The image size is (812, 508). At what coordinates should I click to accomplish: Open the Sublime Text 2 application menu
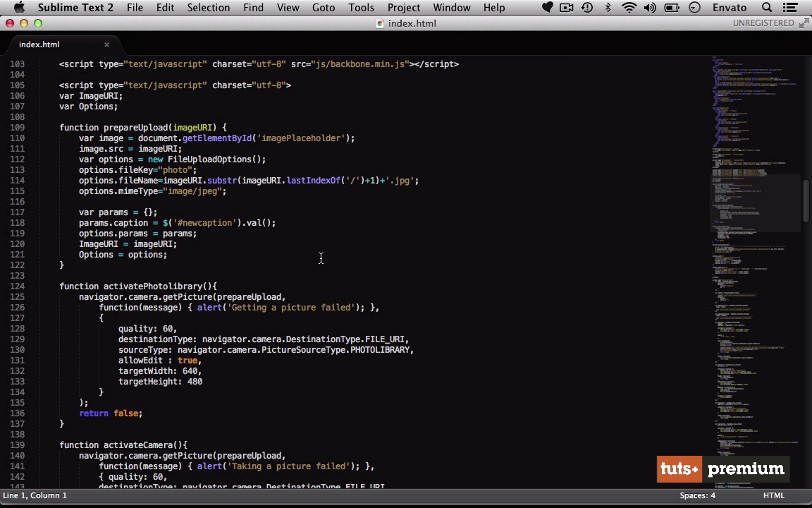pos(75,7)
